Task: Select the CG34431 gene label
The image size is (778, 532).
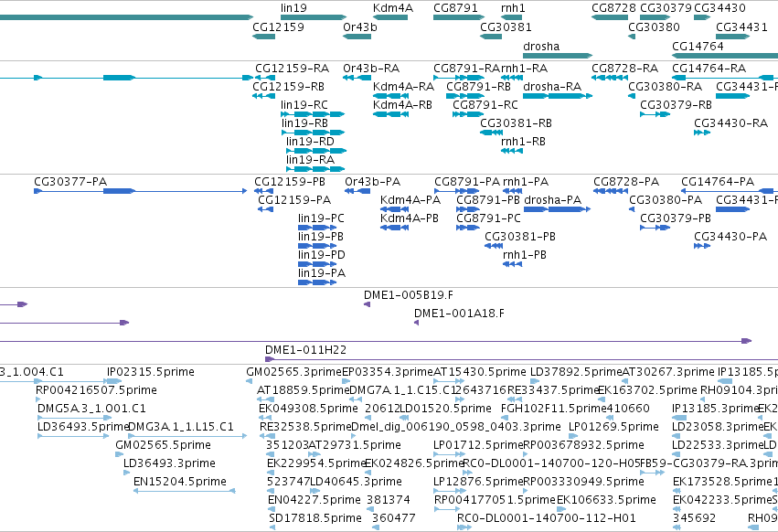Action: (x=741, y=27)
